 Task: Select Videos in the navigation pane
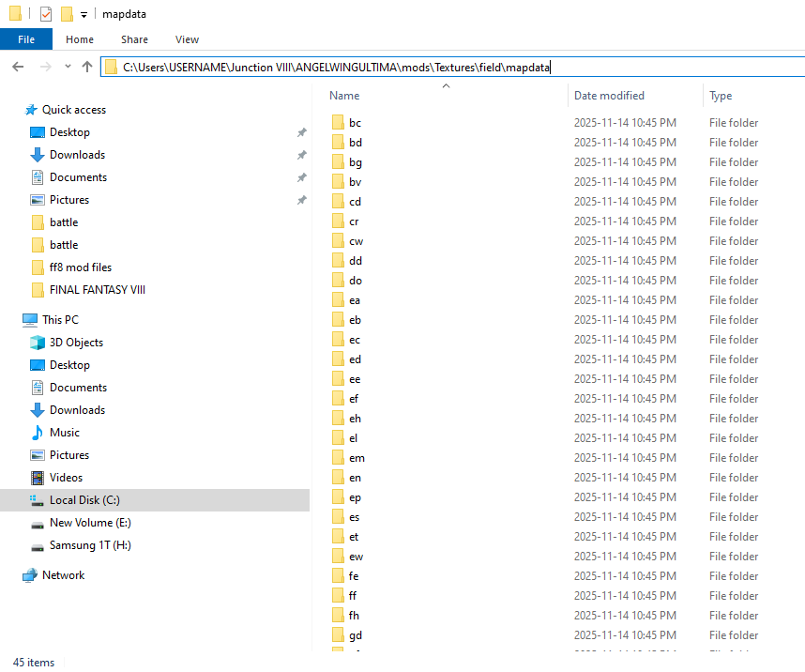click(66, 478)
